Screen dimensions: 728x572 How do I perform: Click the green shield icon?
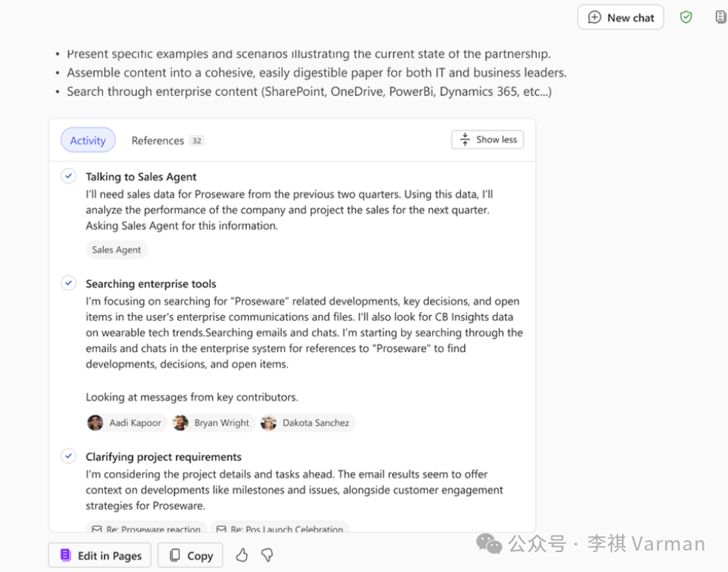(686, 17)
